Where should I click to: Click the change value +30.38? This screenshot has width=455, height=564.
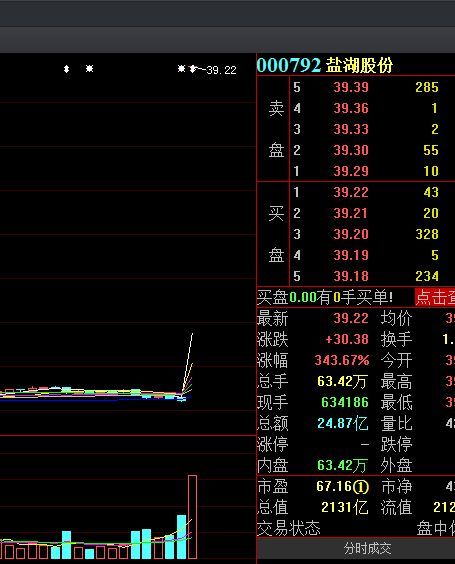(347, 339)
